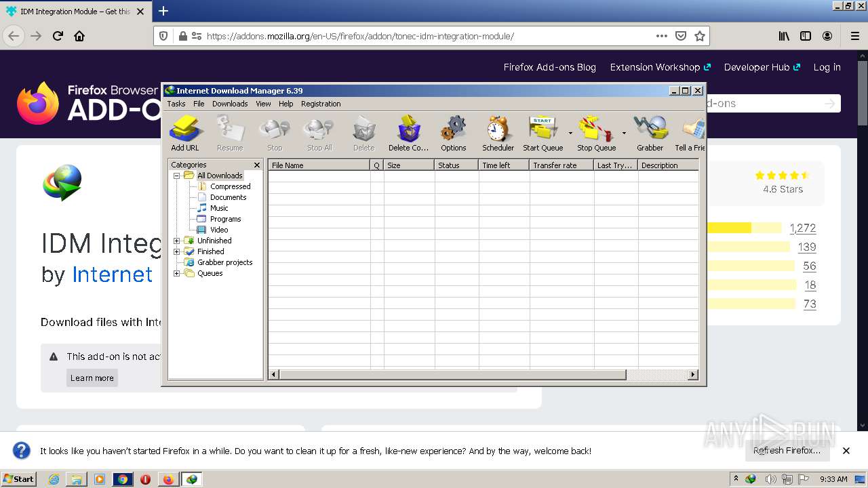Viewport: 868px width, 488px height.
Task: Open the Firefox Add-ons Blog link
Action: click(549, 67)
